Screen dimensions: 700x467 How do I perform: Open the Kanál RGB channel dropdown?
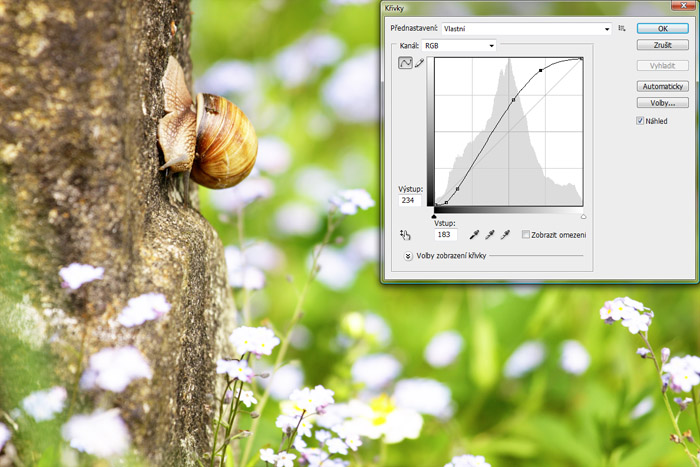point(459,46)
